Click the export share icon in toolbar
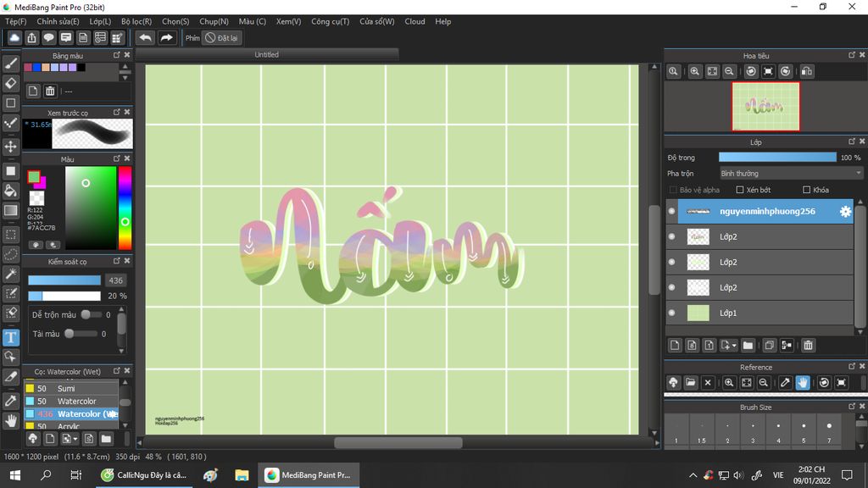 (31, 37)
